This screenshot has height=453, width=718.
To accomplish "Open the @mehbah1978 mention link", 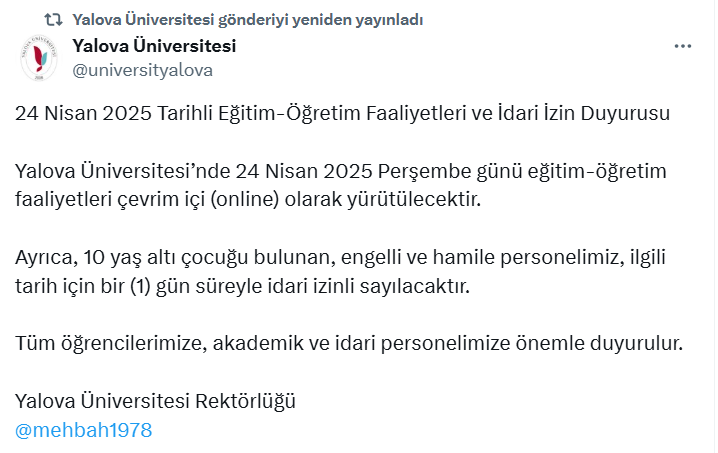I will click(x=83, y=430).
